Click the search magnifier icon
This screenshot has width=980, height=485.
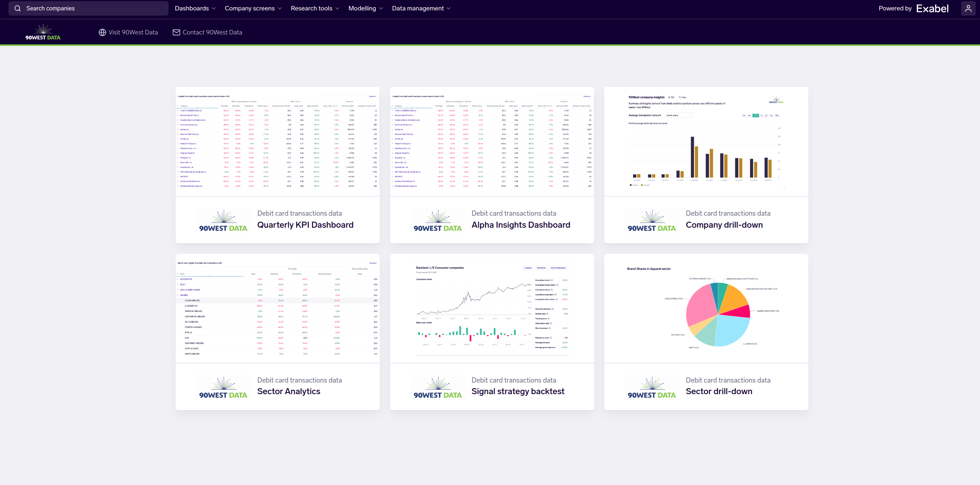point(18,8)
